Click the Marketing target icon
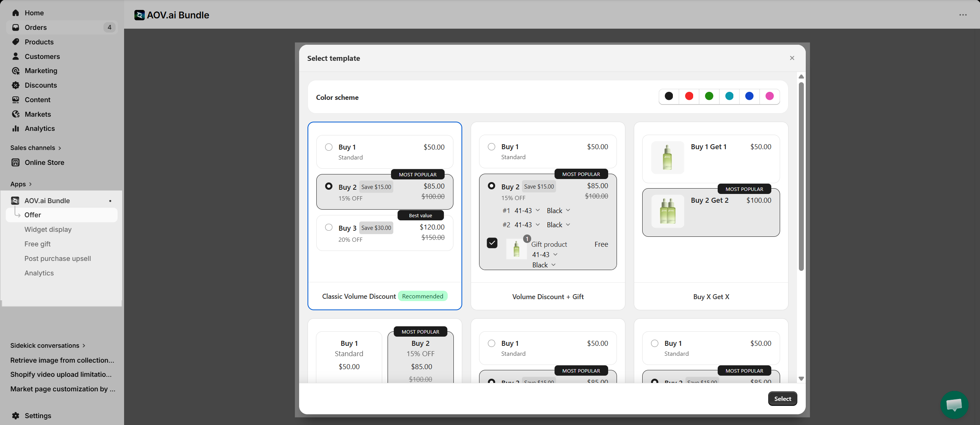This screenshot has width=980, height=425. (16, 71)
